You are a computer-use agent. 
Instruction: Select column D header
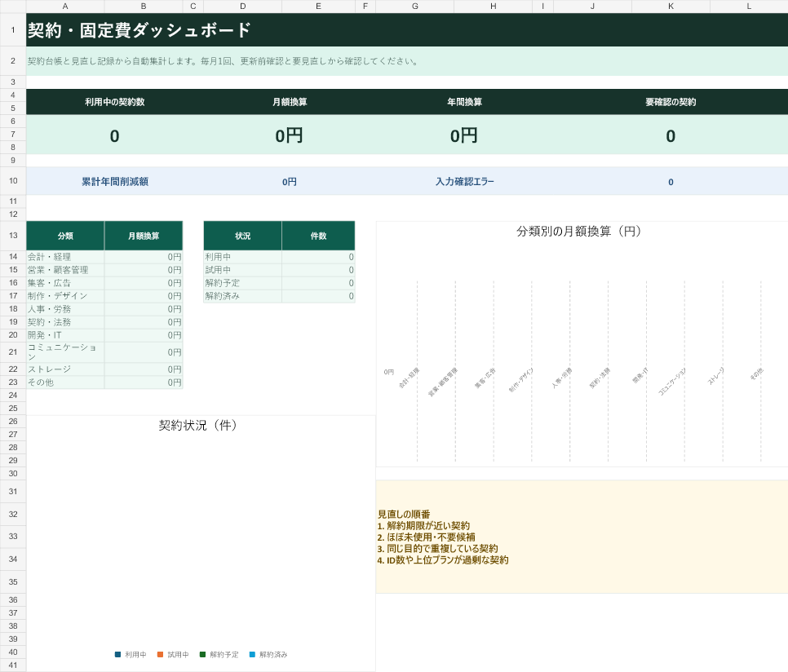(x=243, y=7)
